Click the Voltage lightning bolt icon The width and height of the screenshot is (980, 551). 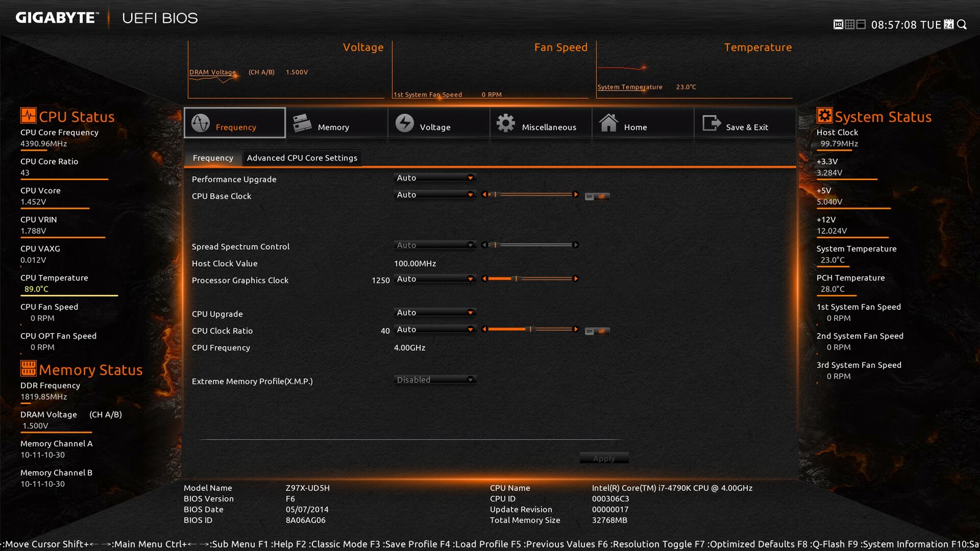tap(404, 123)
